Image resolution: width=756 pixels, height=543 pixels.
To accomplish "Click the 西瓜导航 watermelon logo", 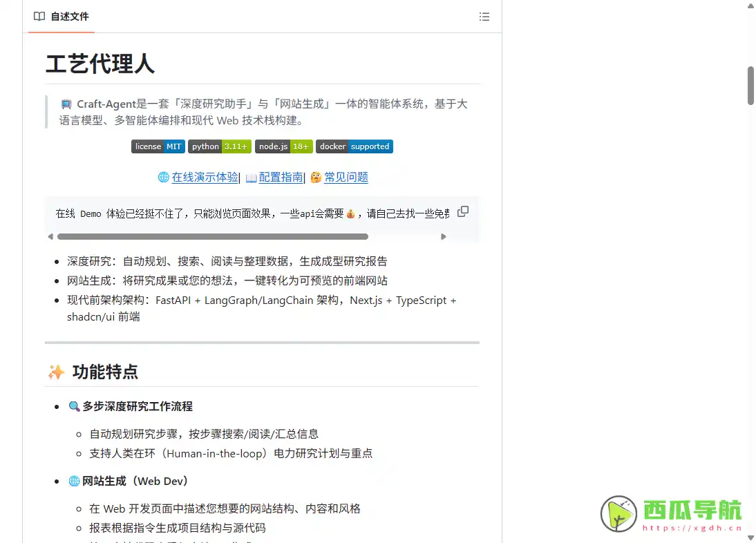I will [617, 512].
